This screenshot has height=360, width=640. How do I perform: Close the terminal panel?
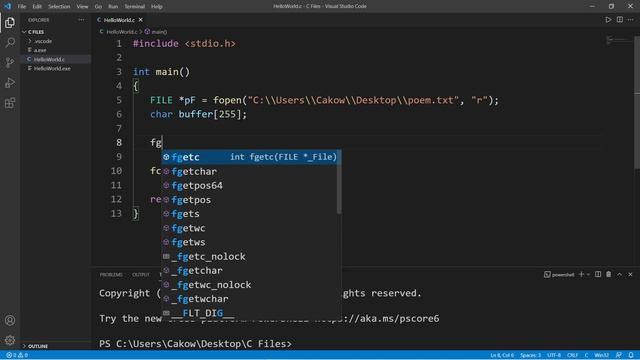(x=630, y=275)
